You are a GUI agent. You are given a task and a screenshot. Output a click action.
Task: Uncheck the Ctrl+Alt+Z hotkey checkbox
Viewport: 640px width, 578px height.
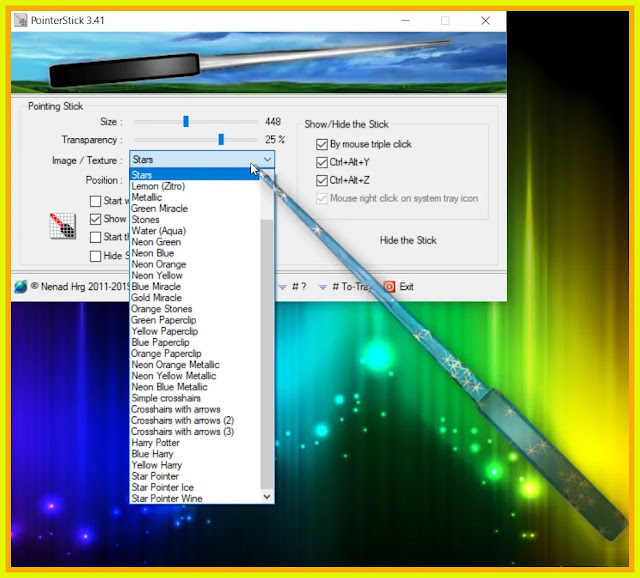(x=322, y=180)
